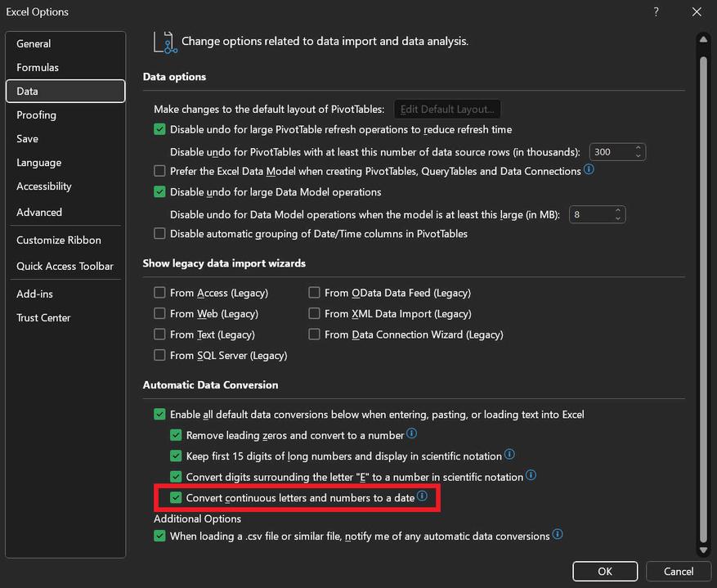Switch to the Advanced options category
This screenshot has width=717, height=588.
pos(39,212)
